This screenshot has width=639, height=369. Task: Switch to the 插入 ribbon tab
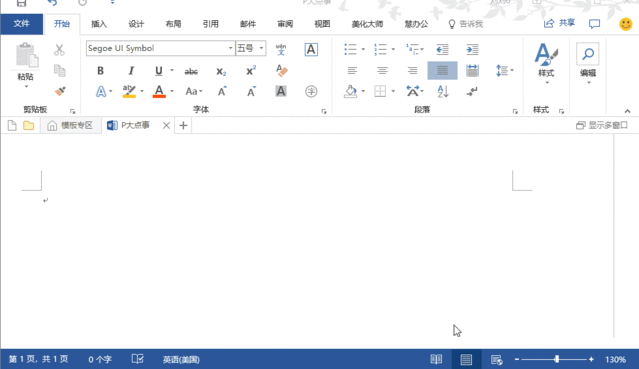99,24
